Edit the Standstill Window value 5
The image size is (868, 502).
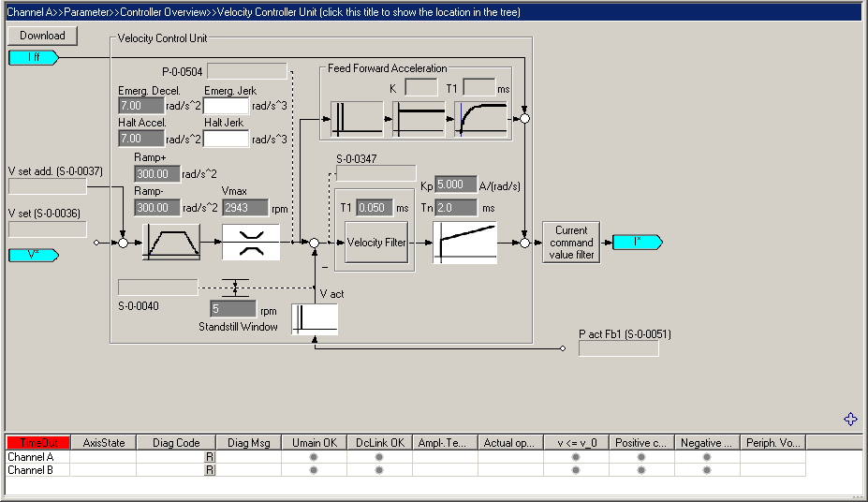(233, 309)
